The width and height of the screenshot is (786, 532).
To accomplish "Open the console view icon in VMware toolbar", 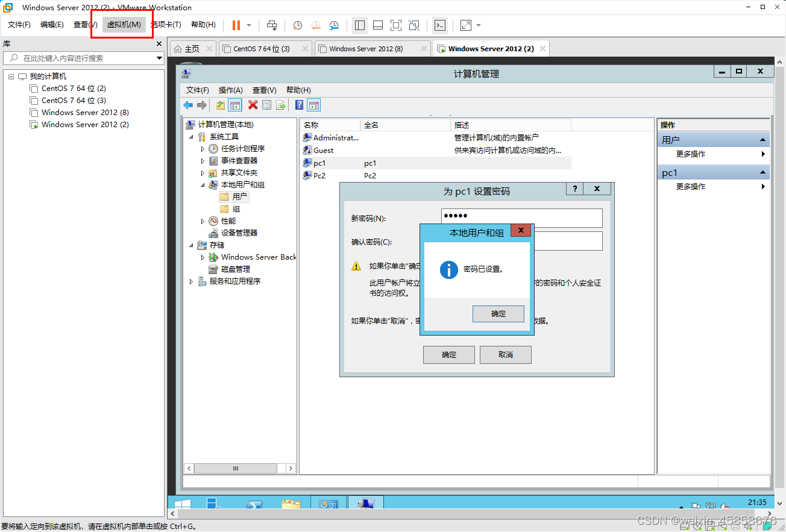I will [440, 25].
